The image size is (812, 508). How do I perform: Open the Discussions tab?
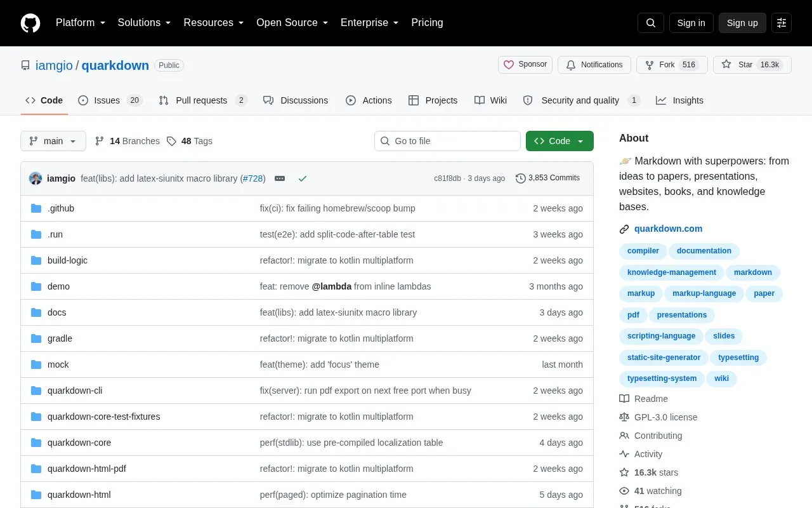[x=296, y=100]
